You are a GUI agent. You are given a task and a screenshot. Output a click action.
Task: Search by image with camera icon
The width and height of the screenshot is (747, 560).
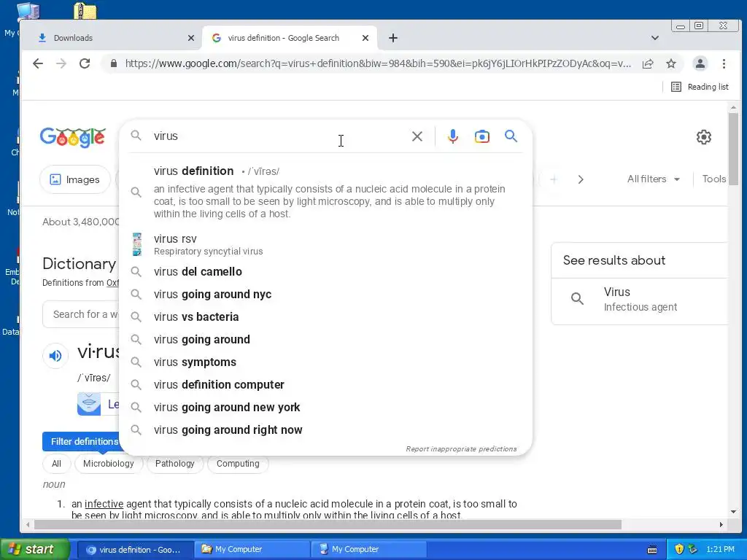(481, 136)
